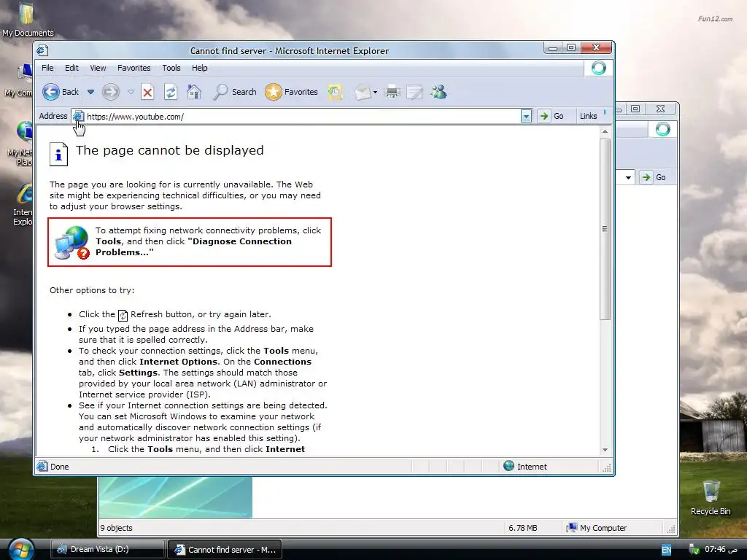This screenshot has height=560, width=747.
Task: Go to the Home page icon
Action: [x=194, y=91]
